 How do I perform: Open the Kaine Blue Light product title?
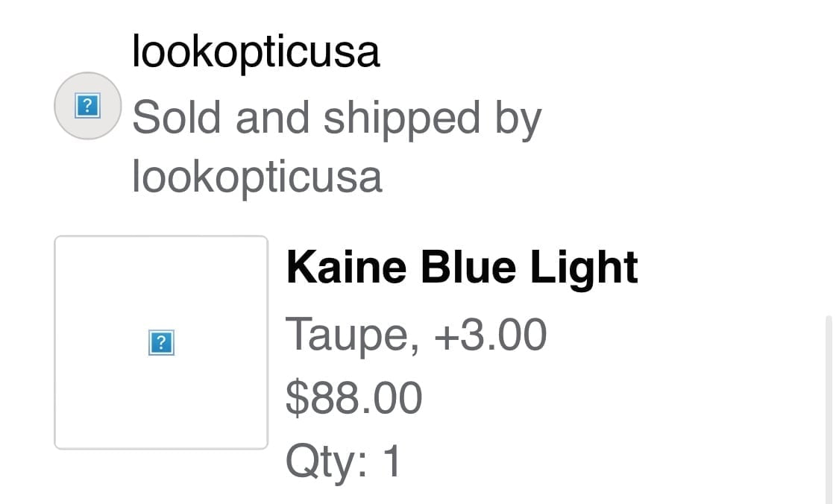coord(462,268)
